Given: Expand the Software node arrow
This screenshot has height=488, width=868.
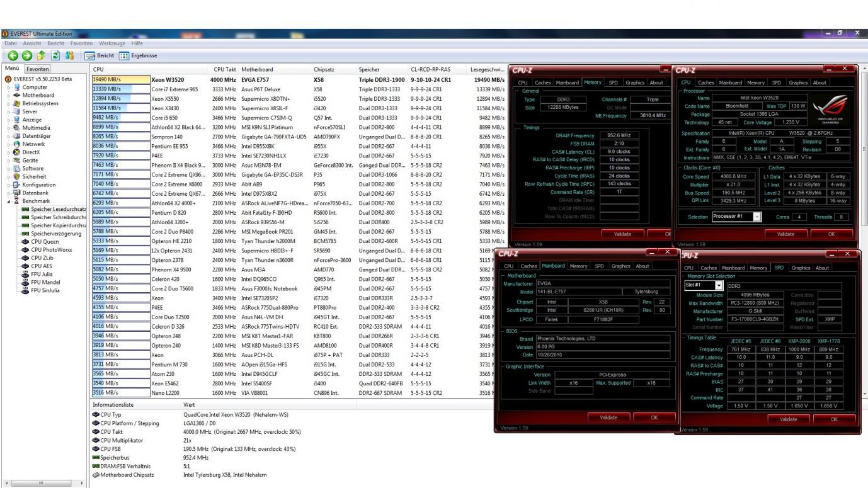Looking at the screenshot, I should [x=9, y=169].
